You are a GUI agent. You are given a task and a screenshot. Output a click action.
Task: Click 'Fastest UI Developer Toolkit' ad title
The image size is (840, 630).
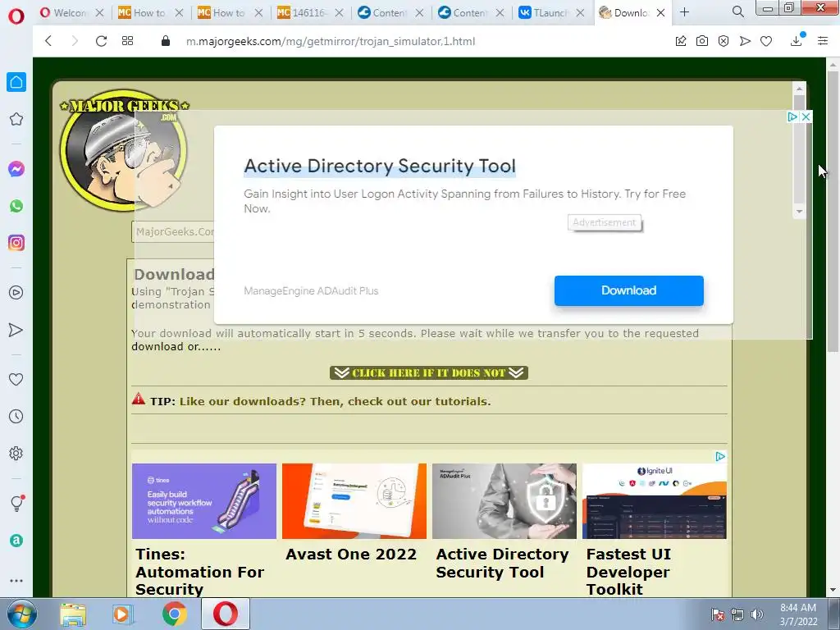point(628,572)
